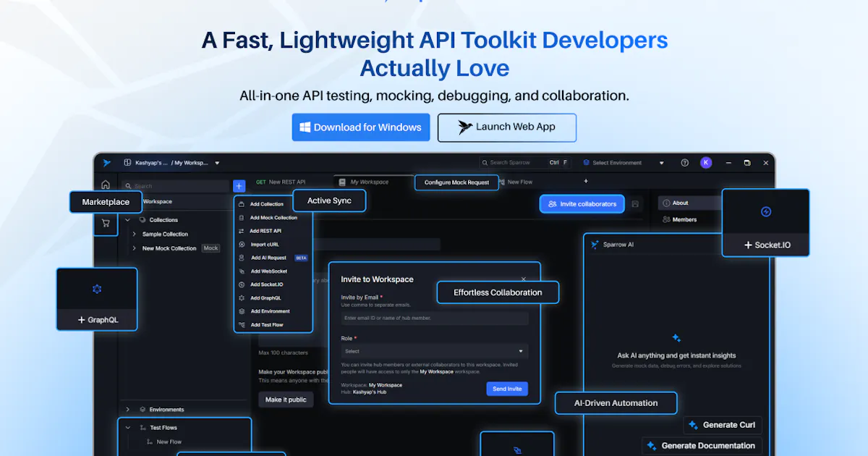868x456 pixels.
Task: Click the Add GraphQL icon in menu
Action: point(242,298)
